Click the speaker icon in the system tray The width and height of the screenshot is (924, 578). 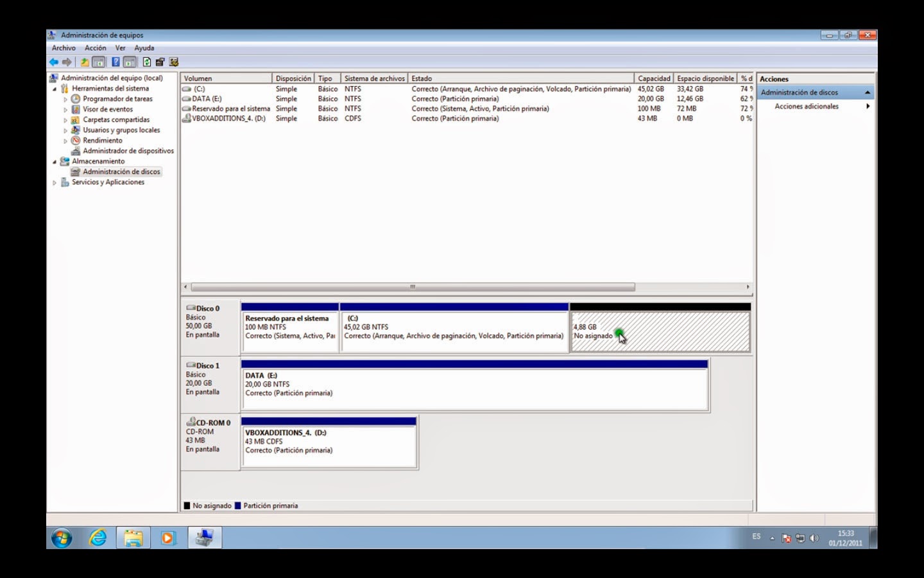click(x=815, y=538)
